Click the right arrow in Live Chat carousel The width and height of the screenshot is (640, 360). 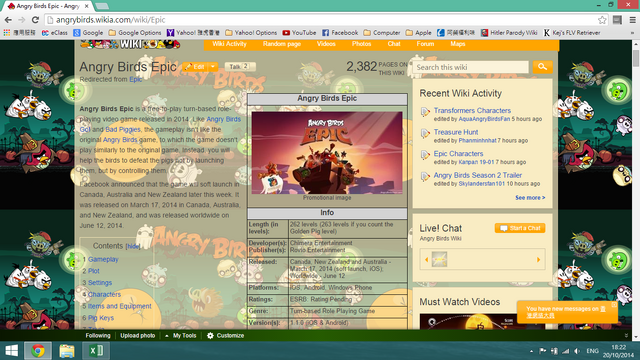538,260
